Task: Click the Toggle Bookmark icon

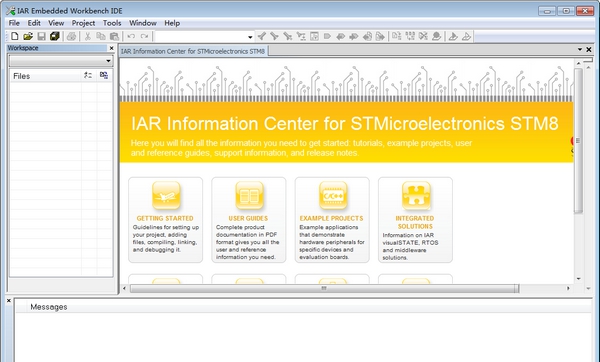Action: (x=327, y=36)
